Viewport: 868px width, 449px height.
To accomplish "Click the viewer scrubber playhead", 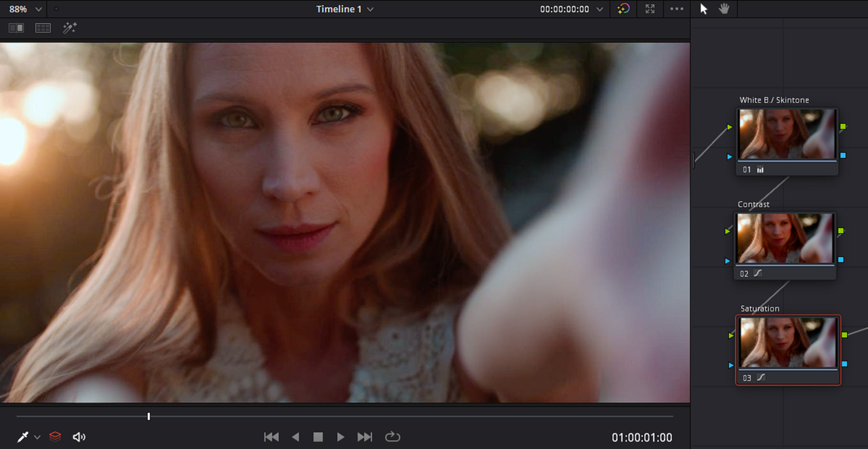I will tap(149, 416).
